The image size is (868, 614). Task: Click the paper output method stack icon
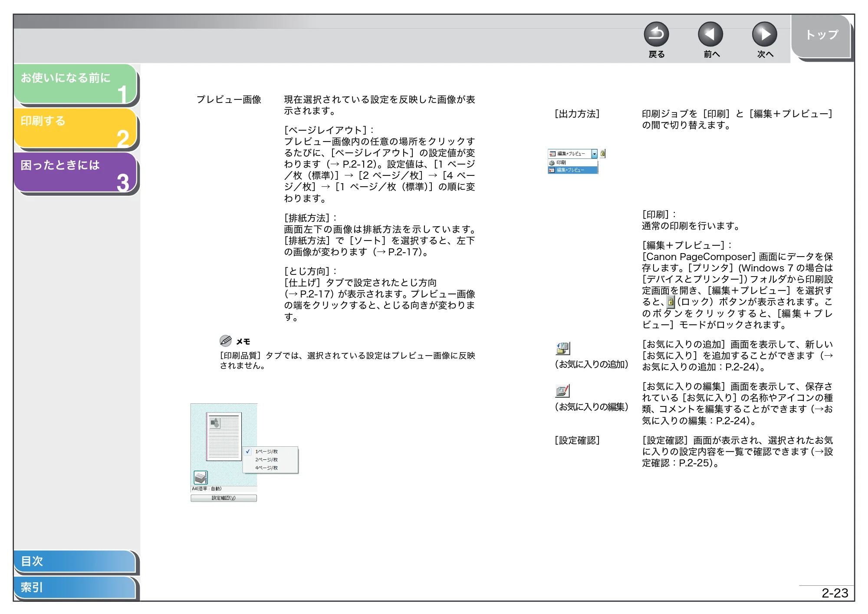tap(201, 478)
